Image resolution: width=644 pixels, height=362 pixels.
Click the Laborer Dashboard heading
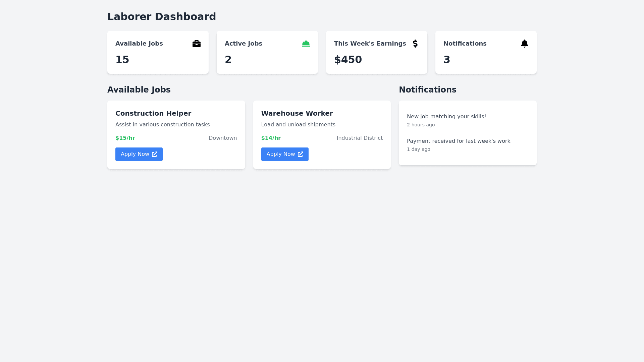click(162, 17)
